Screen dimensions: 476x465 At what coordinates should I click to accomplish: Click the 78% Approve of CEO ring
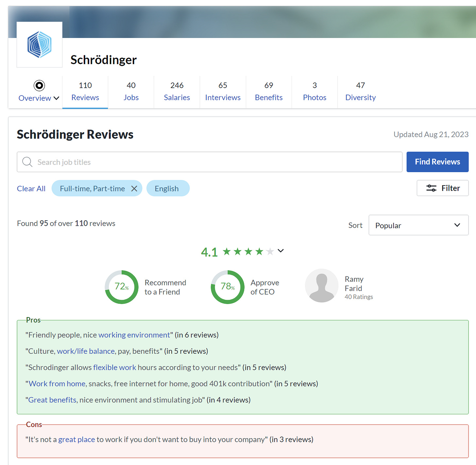click(228, 287)
